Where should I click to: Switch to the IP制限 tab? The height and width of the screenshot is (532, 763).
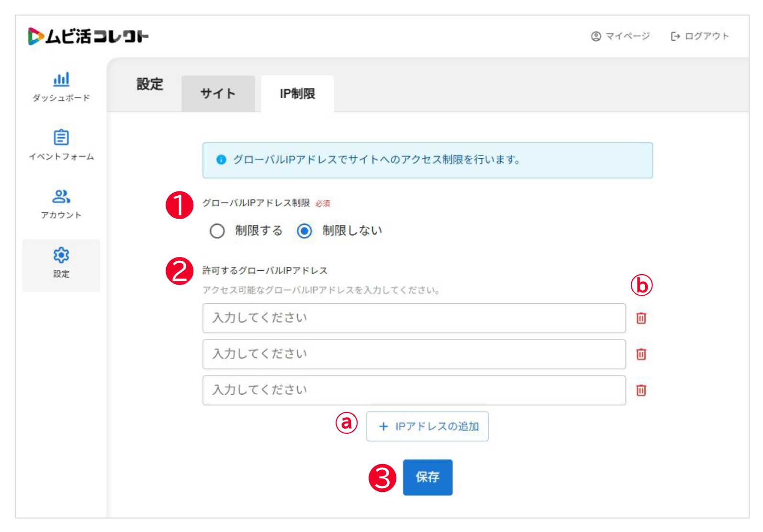pyautogui.click(x=297, y=94)
